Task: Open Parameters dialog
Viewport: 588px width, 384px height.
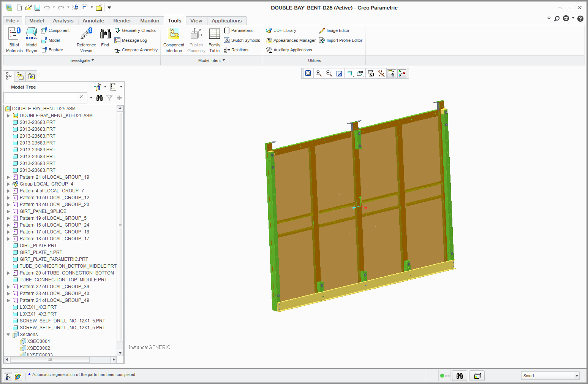Action: (x=238, y=30)
